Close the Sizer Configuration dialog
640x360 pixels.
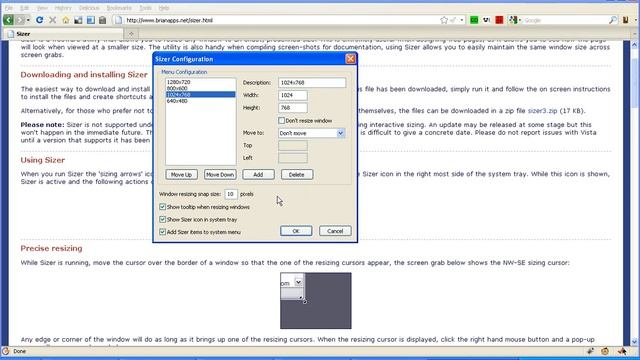350,59
